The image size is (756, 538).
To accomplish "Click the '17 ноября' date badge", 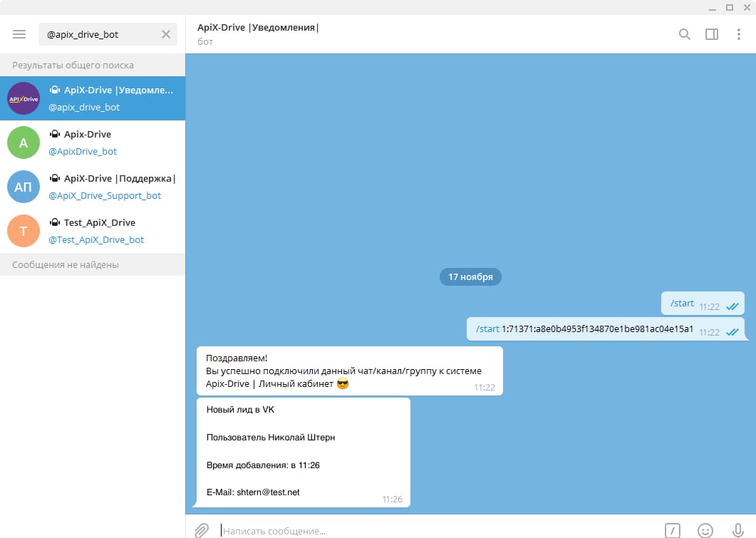I will click(x=470, y=276).
